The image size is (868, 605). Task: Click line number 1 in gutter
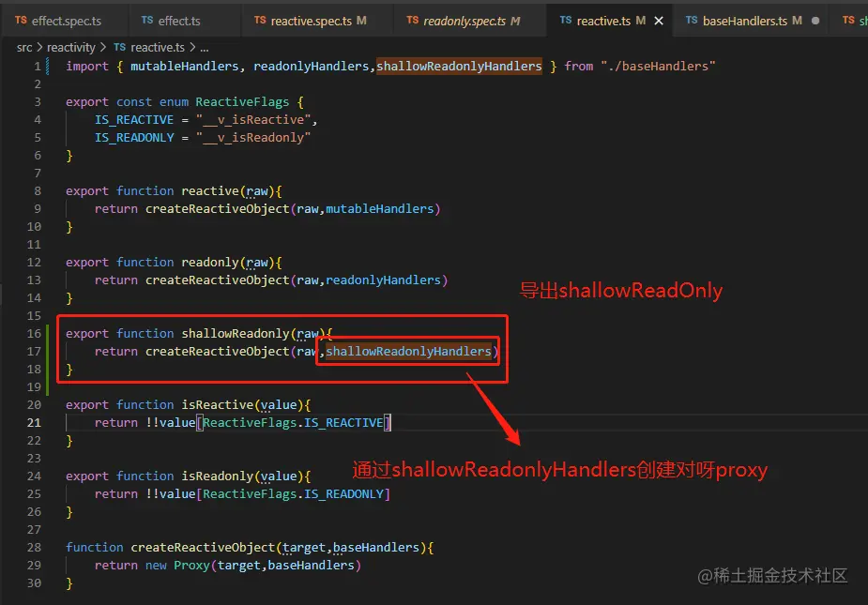pos(38,67)
